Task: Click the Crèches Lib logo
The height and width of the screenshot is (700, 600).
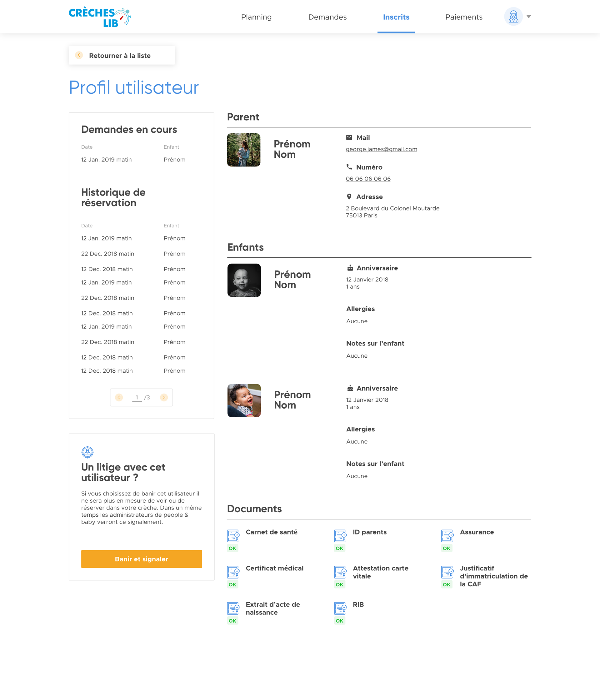Action: click(100, 17)
